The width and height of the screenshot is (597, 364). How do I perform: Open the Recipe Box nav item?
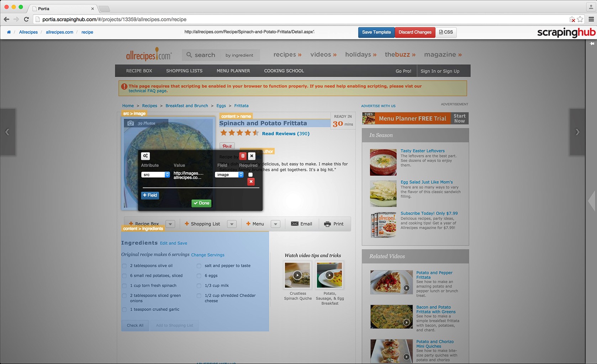(x=139, y=71)
